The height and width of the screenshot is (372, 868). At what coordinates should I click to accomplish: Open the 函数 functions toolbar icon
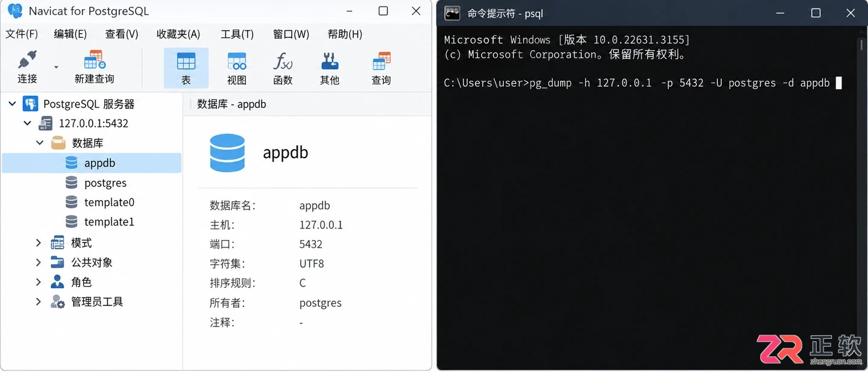[x=283, y=61]
